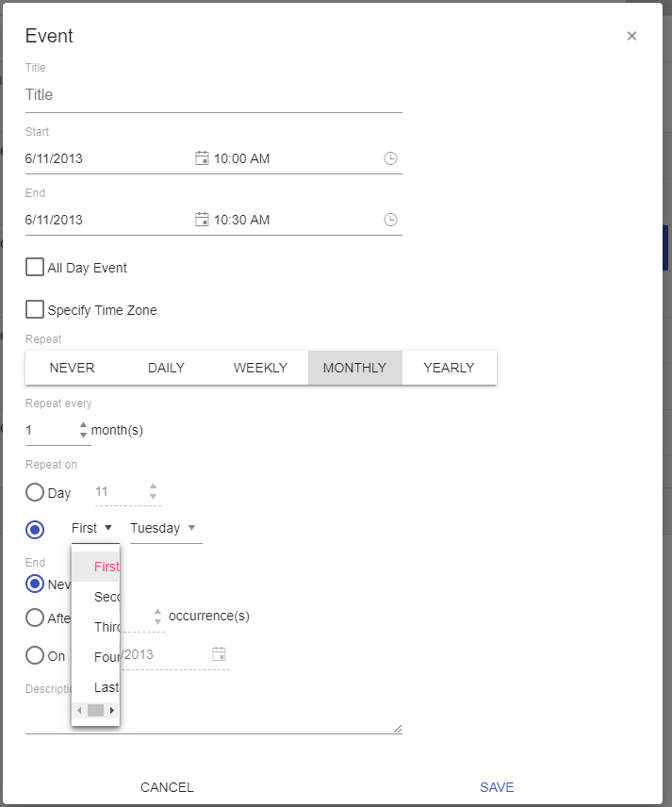Viewport: 672px width, 807px height.
Task: Open the start date calendar picker
Action: click(x=202, y=157)
